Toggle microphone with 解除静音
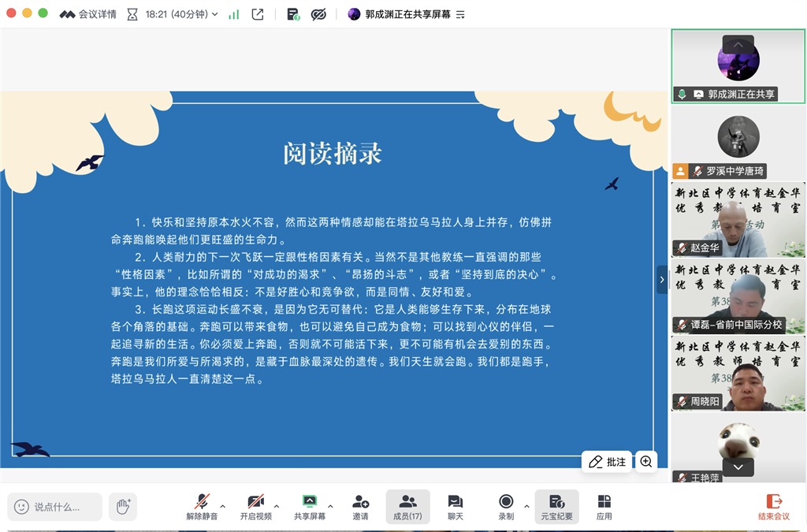 pyautogui.click(x=202, y=507)
